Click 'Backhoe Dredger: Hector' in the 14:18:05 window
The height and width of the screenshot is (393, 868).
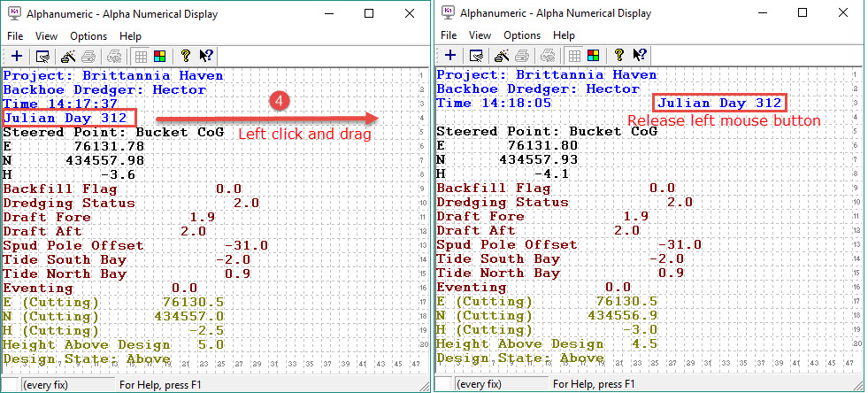[538, 89]
